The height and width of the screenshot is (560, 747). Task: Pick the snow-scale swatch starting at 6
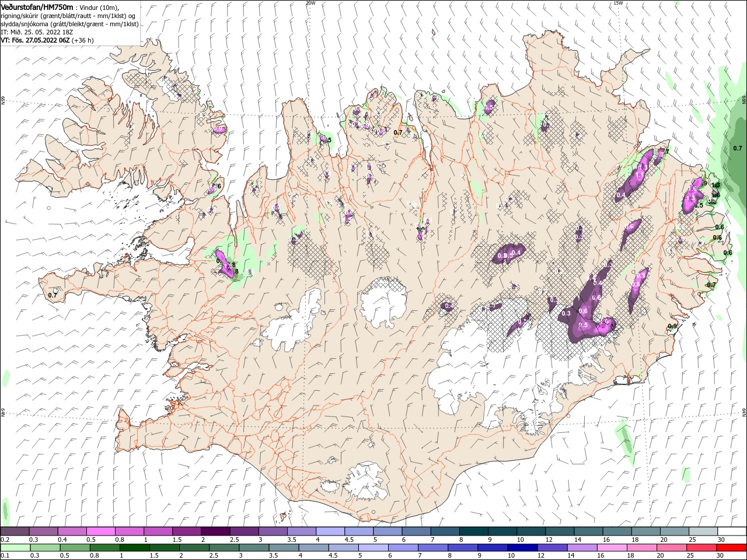click(x=416, y=531)
